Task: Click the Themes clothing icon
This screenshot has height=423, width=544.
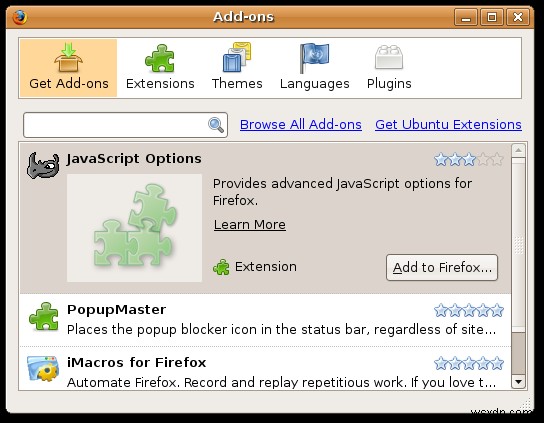Action: click(237, 57)
